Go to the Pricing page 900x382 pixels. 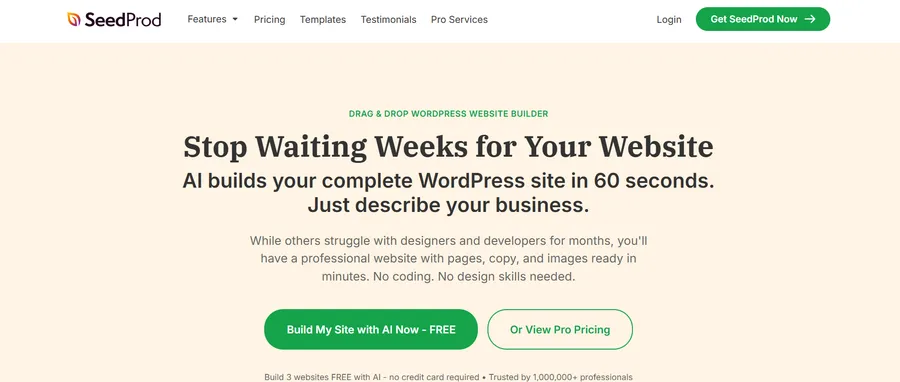coord(269,20)
